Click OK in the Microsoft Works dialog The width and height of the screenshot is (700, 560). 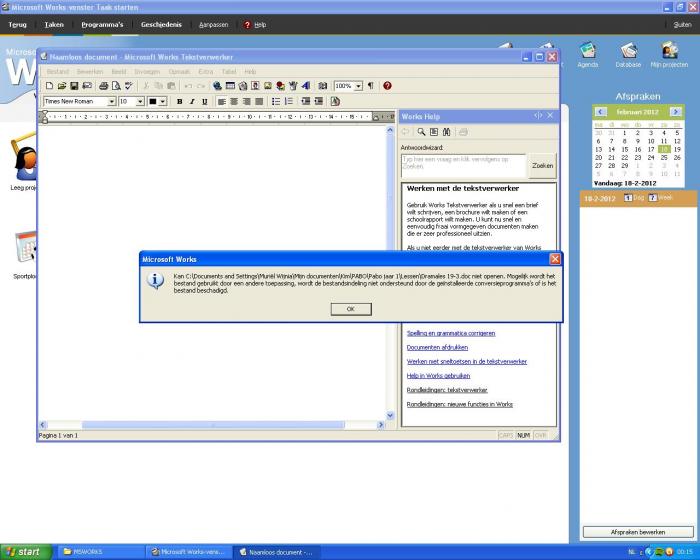click(x=351, y=309)
